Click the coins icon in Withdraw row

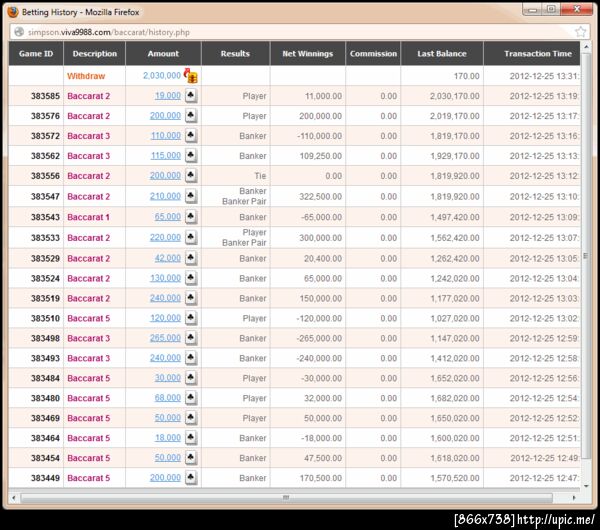tap(191, 76)
